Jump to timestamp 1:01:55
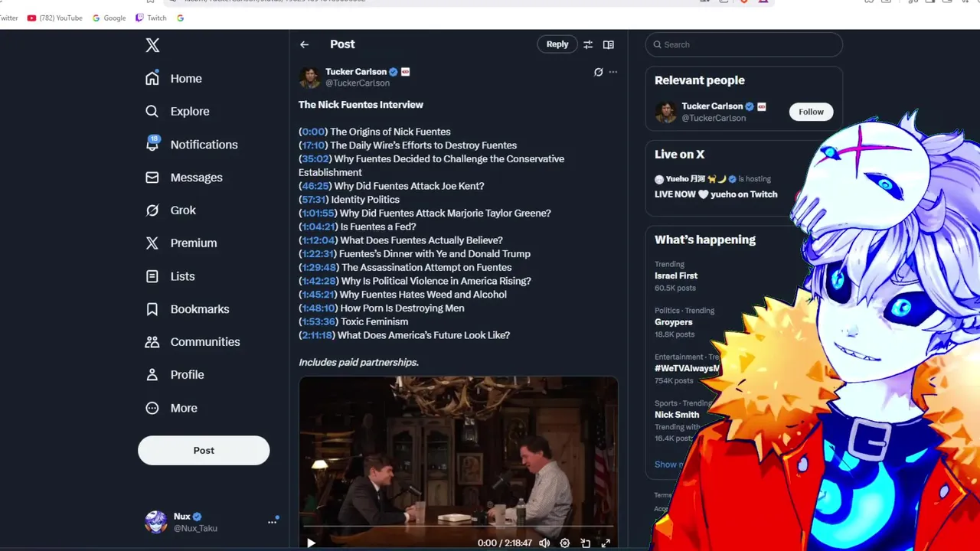 point(318,214)
